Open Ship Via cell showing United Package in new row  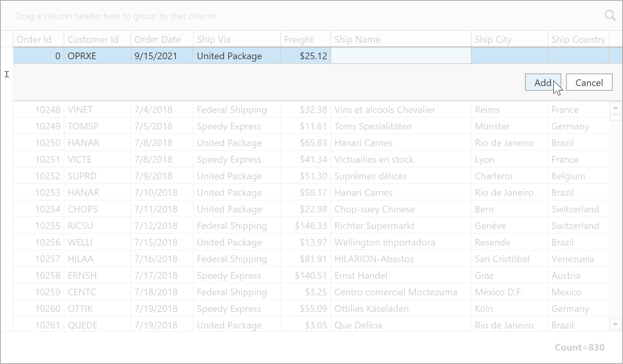click(x=237, y=56)
